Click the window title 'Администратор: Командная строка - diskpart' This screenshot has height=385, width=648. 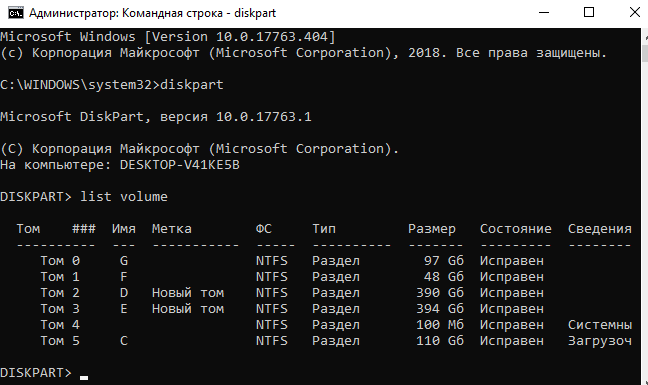point(152,13)
